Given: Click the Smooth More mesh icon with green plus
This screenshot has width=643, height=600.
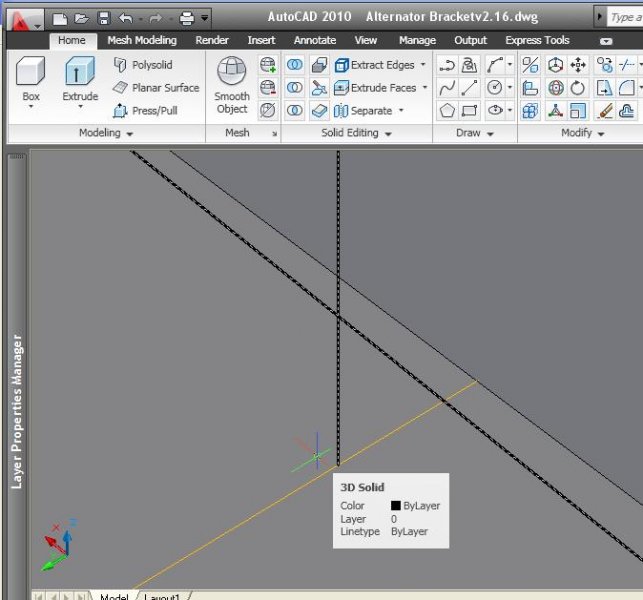Looking at the screenshot, I should tap(268, 65).
